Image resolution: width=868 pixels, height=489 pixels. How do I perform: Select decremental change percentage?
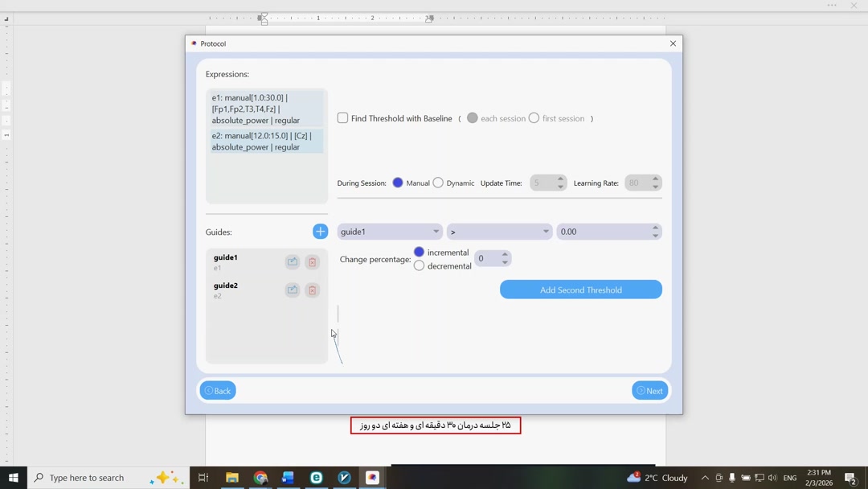tap(419, 266)
